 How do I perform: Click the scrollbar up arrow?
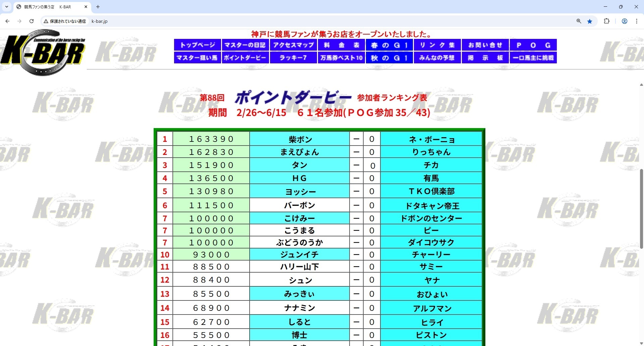click(641, 84)
